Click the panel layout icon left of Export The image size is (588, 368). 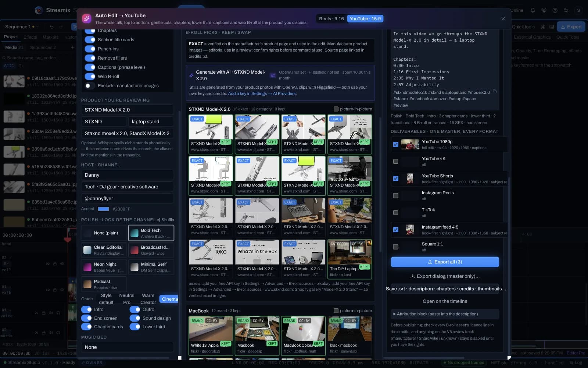point(552,27)
